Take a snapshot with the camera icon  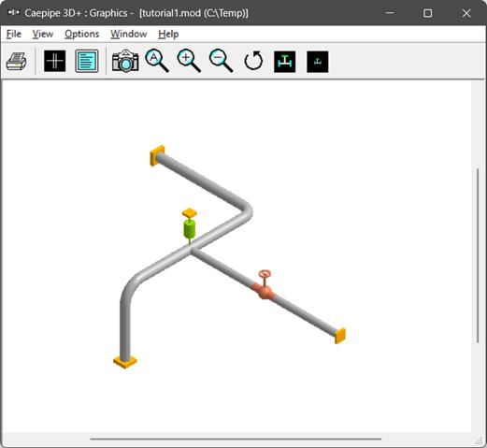[x=125, y=61]
